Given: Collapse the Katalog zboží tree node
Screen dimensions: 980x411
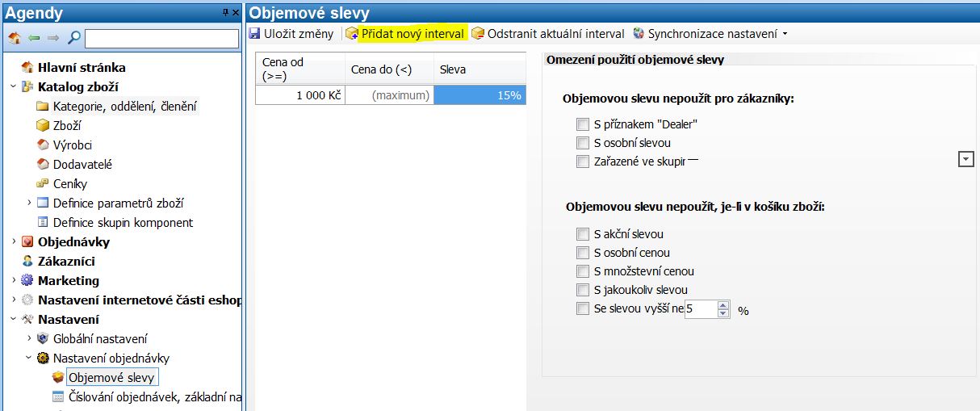Looking at the screenshot, I should (14, 87).
